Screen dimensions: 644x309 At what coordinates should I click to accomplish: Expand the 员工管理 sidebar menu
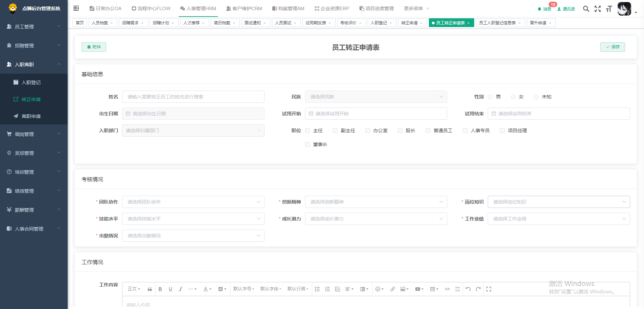34,26
